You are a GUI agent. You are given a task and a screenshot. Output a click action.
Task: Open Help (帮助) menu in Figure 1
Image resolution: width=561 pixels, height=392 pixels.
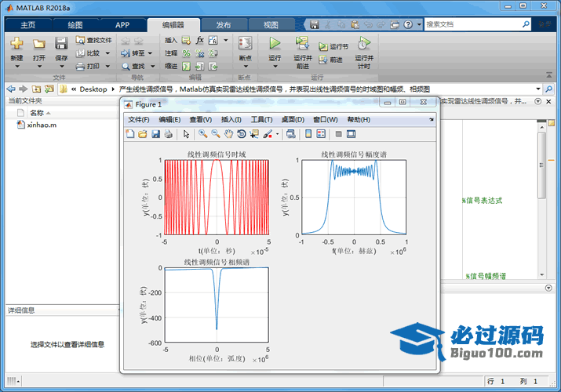click(x=359, y=120)
